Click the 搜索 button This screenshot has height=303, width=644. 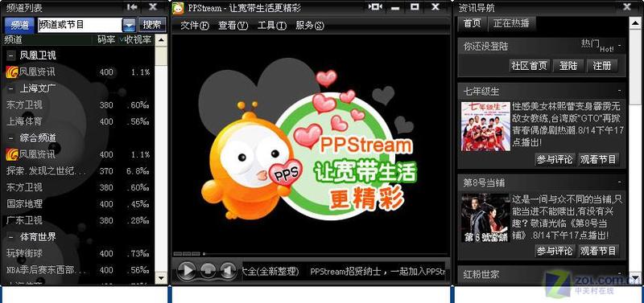point(152,25)
